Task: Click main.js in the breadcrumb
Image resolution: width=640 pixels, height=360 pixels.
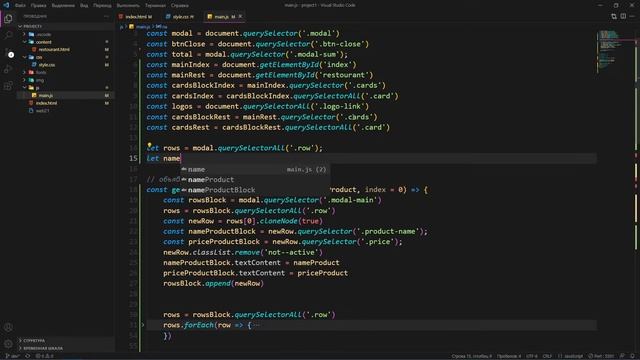Action: coord(143,26)
